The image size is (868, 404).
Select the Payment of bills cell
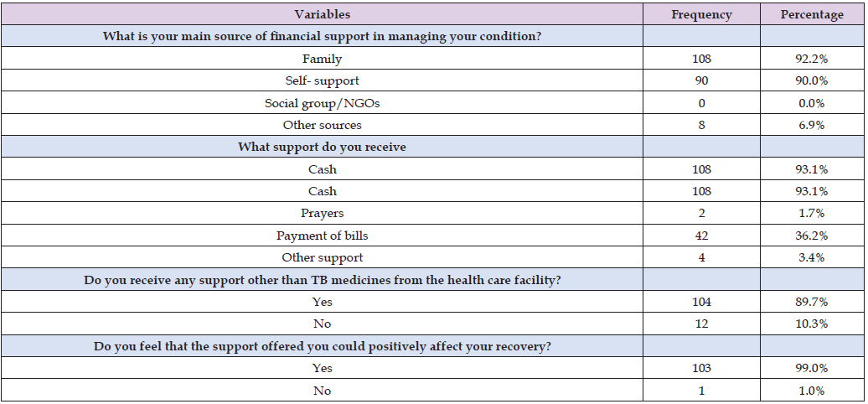(x=322, y=235)
